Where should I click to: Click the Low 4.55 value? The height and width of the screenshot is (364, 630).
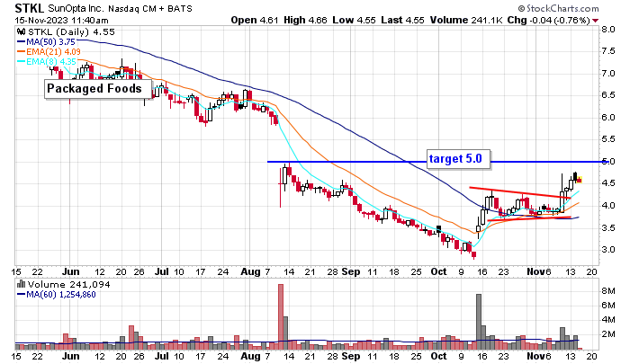[354, 20]
